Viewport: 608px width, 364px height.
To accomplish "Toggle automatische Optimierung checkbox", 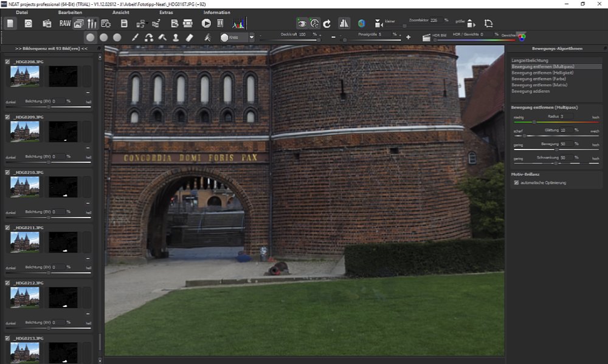I will tap(516, 182).
